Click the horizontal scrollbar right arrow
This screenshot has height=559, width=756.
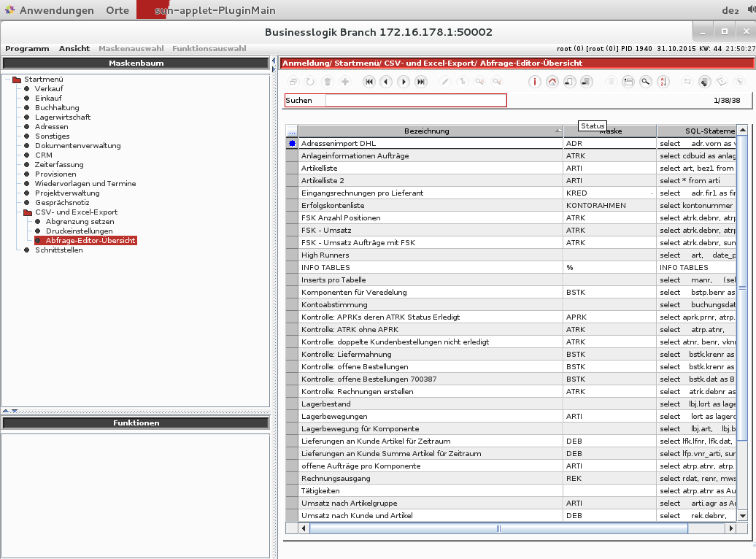(x=731, y=528)
